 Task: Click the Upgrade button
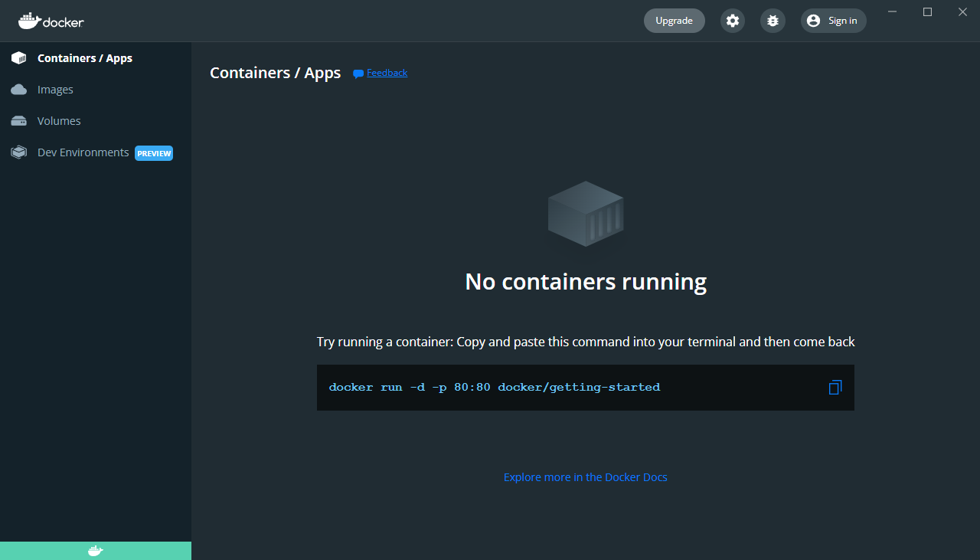tap(674, 21)
